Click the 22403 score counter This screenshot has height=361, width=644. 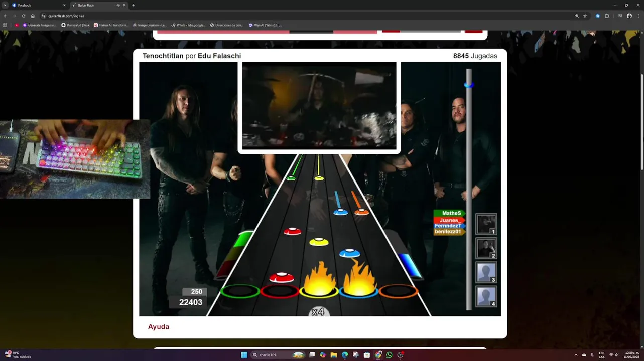coord(191,302)
